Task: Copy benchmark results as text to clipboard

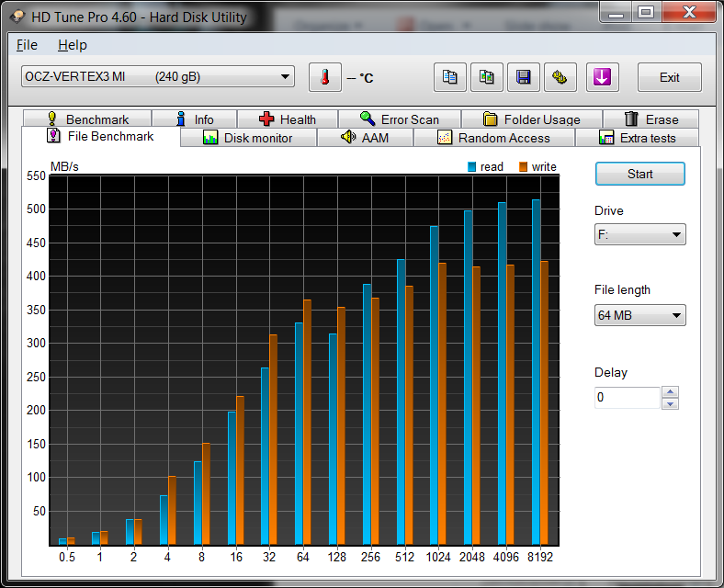Action: pyautogui.click(x=449, y=77)
